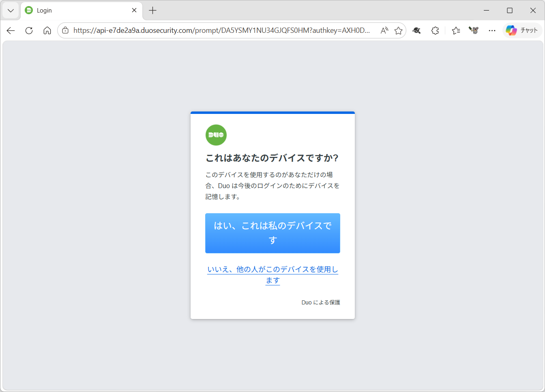Minimize the browser window

tap(487, 11)
